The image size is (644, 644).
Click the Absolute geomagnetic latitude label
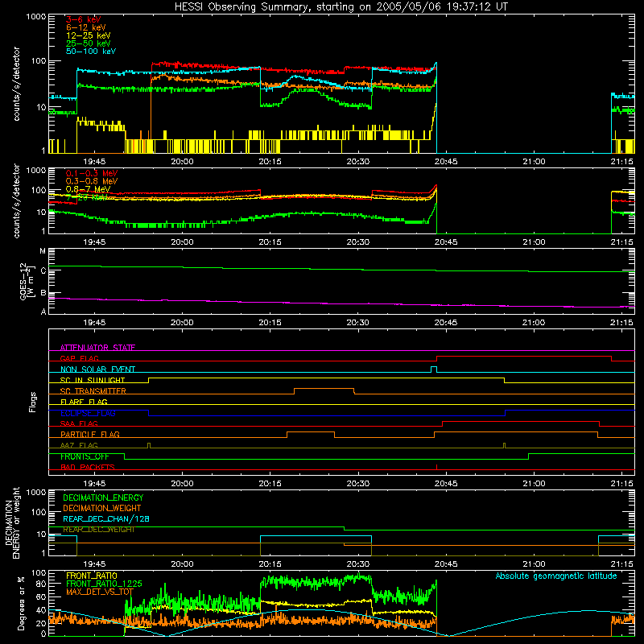(556, 576)
